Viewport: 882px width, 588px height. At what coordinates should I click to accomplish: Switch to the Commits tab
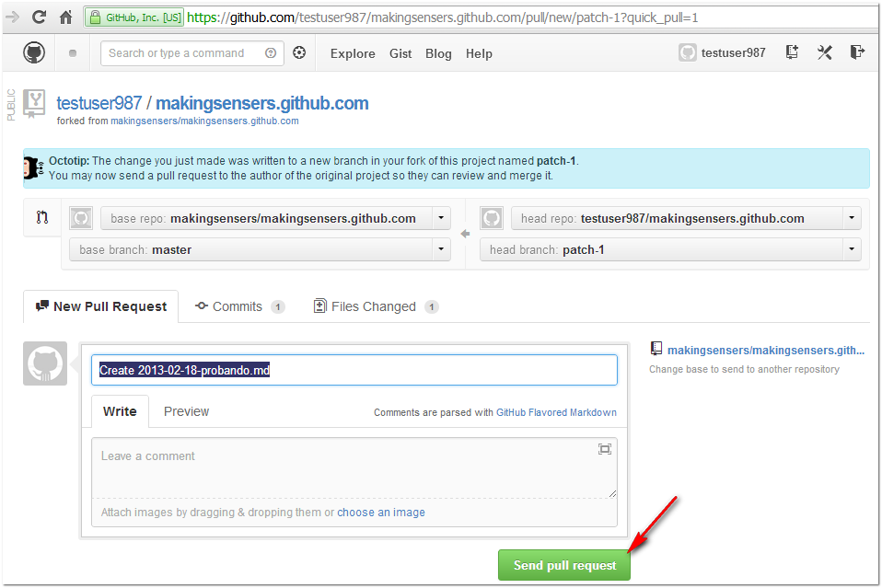[x=239, y=306]
